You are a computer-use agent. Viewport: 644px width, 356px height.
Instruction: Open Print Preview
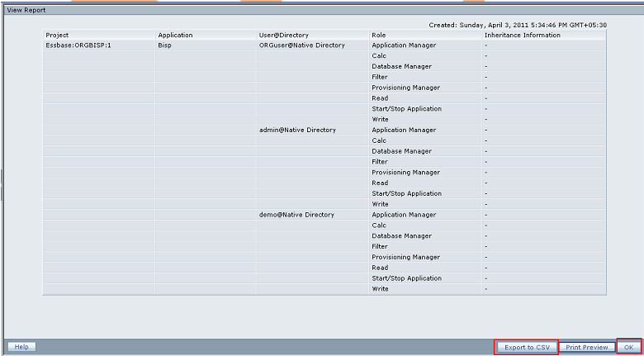click(587, 348)
